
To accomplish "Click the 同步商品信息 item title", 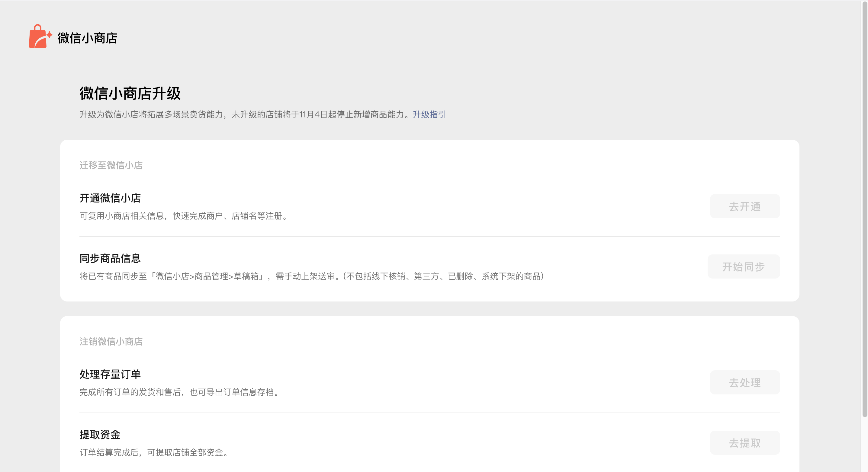I will click(110, 258).
